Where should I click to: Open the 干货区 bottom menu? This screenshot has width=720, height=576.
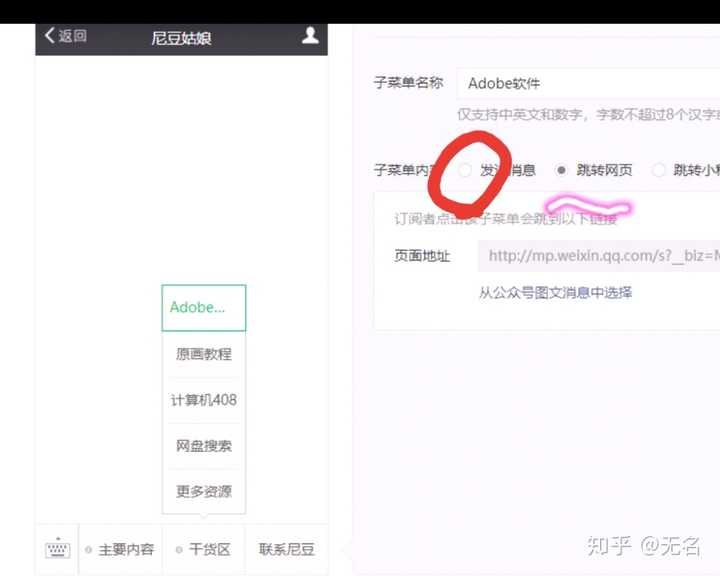tap(204, 549)
